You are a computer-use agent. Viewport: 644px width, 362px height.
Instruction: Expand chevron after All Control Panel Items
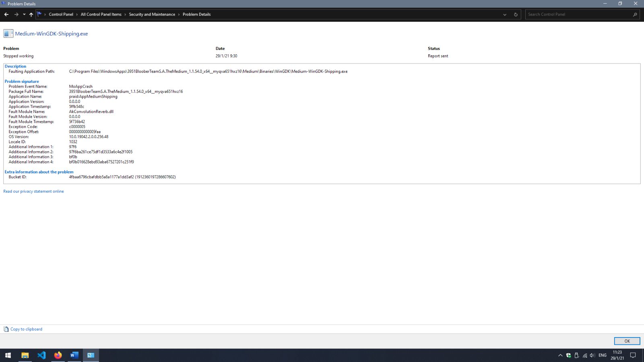pyautogui.click(x=125, y=14)
